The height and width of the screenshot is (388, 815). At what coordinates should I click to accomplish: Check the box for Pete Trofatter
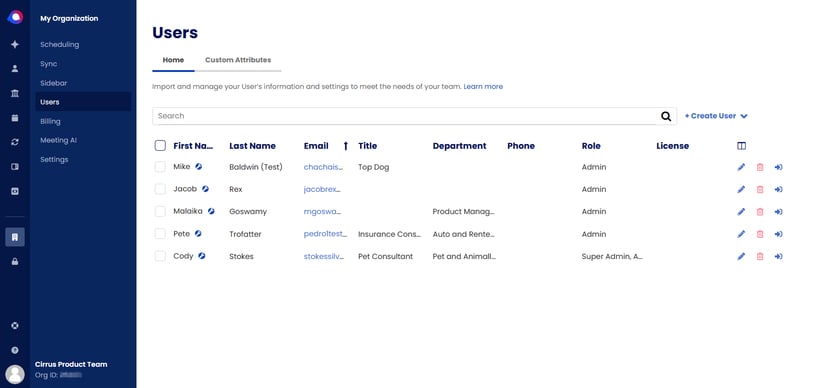coord(160,234)
